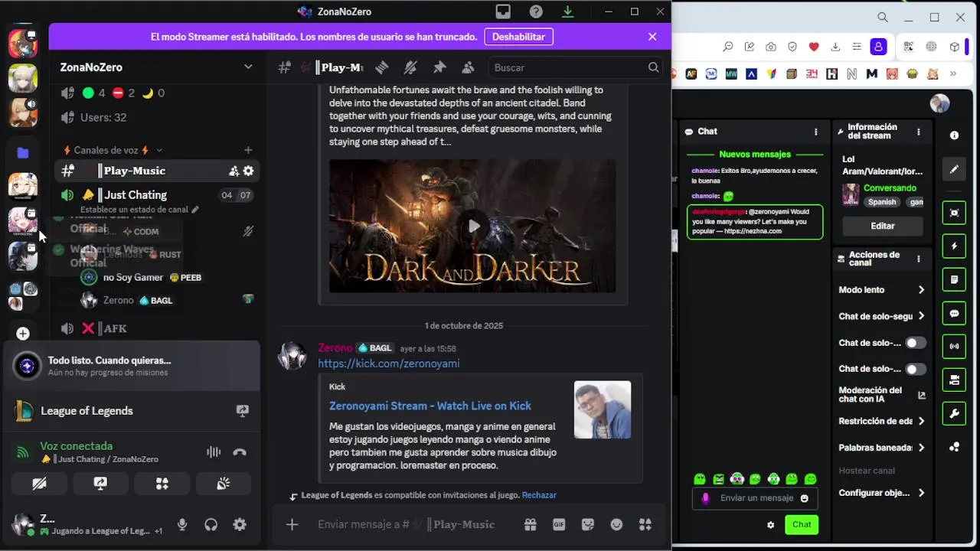Expand Configurar obje arrow

coord(921,493)
